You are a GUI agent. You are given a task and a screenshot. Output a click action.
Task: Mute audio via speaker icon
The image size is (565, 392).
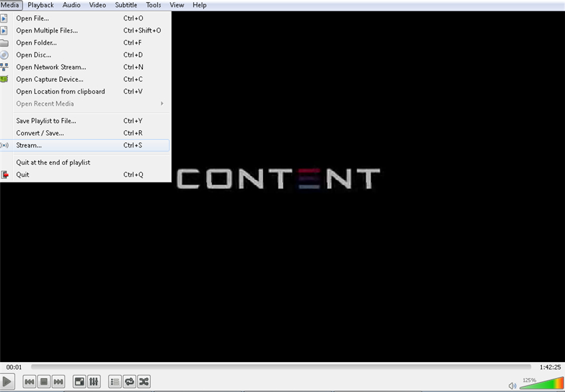coord(512,385)
